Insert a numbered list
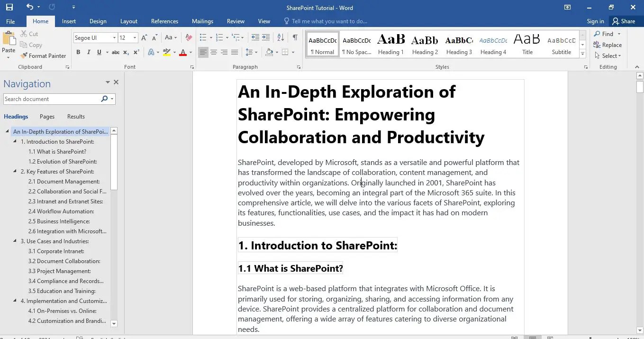Screen dimensions: 644x339 [x=219, y=37]
